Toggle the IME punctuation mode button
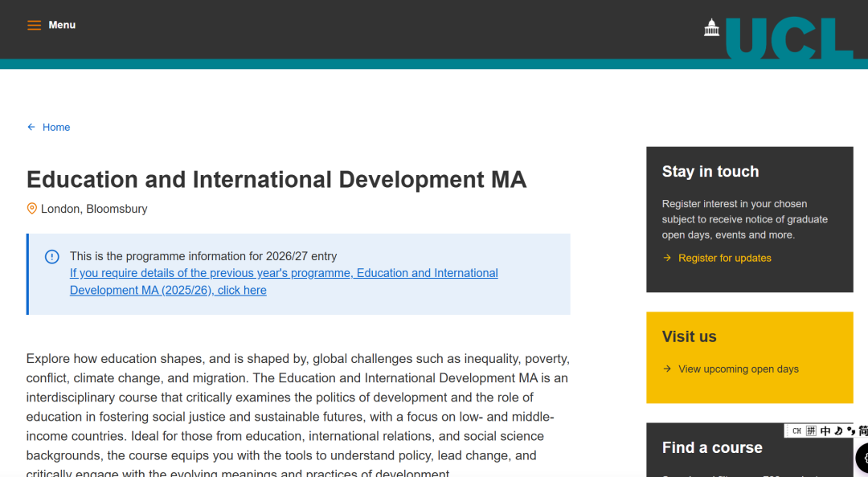The height and width of the screenshot is (477, 868). [x=850, y=431]
